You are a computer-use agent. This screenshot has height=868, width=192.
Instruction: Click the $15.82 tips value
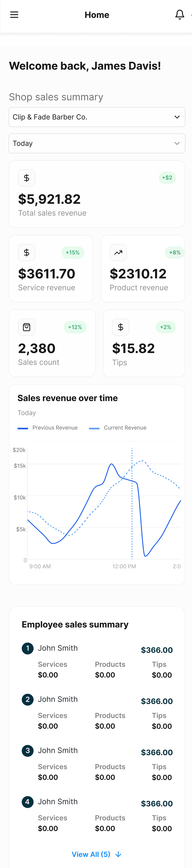coord(133,348)
